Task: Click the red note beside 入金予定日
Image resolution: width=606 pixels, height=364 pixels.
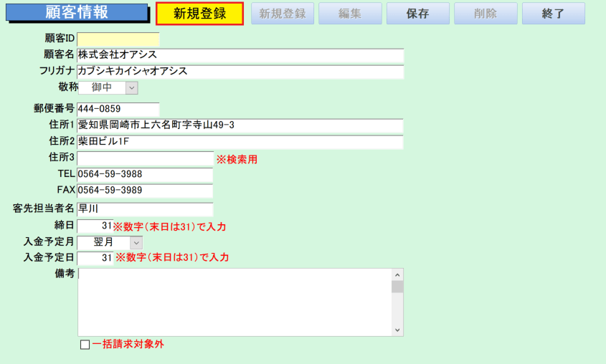Action: (x=172, y=257)
